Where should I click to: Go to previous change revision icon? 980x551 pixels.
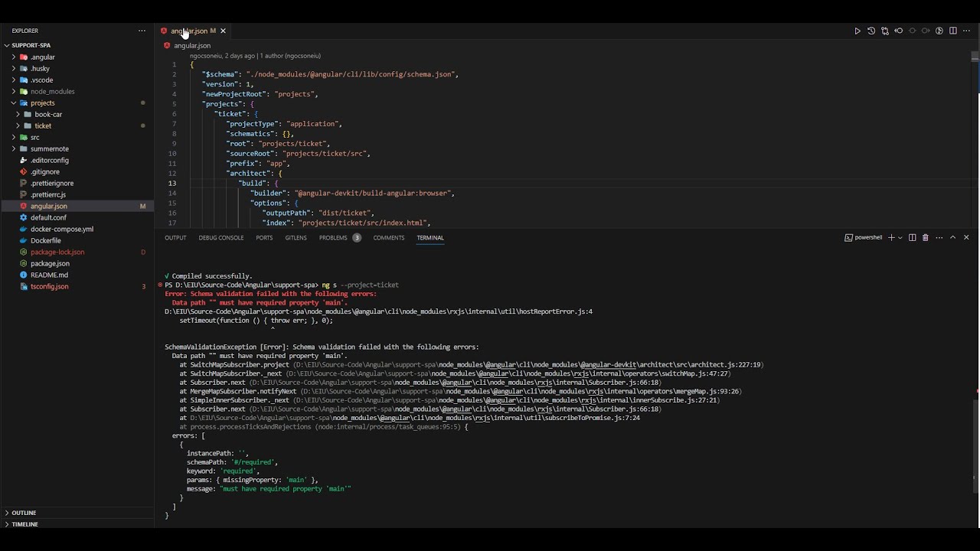click(x=899, y=31)
